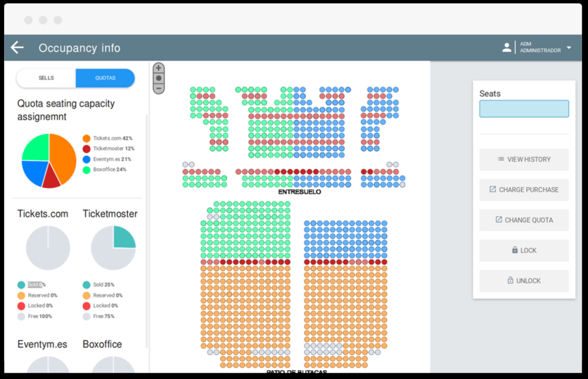Click the Seats input field
Viewport: 588px width, 379px height.
pos(524,109)
